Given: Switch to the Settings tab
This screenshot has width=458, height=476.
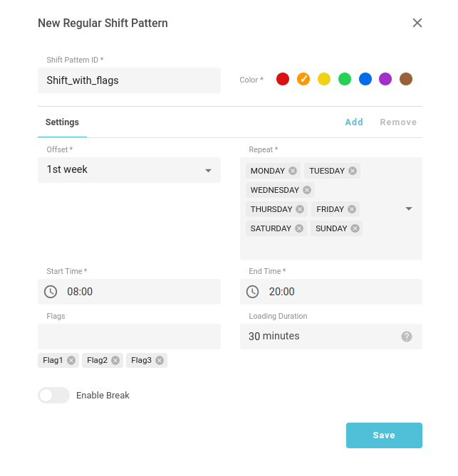Looking at the screenshot, I should point(62,122).
